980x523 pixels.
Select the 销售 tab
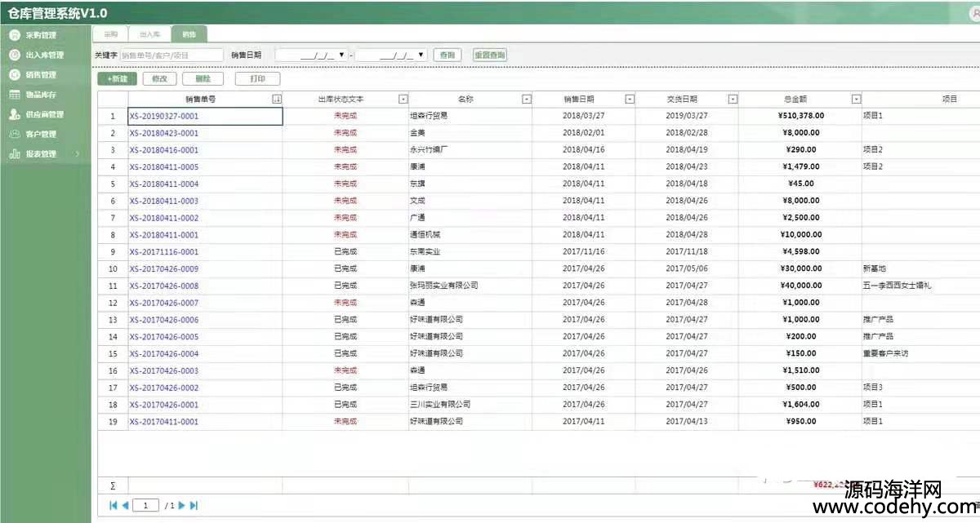pos(189,34)
